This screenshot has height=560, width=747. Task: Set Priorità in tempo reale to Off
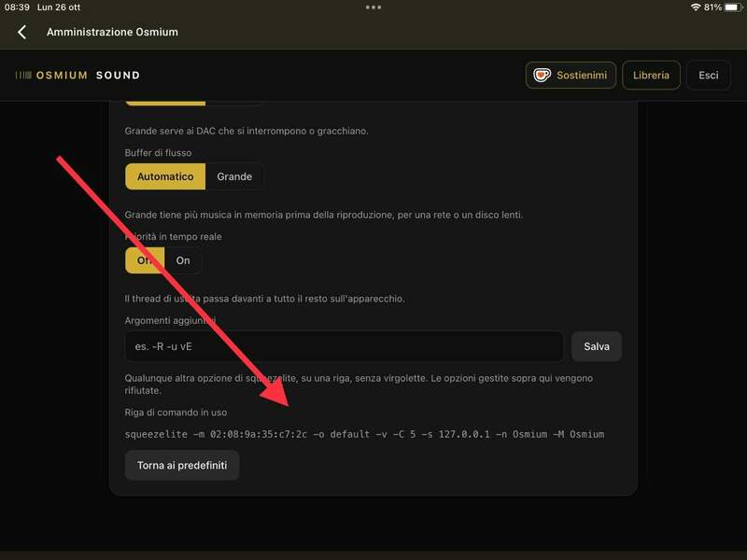tap(145, 260)
